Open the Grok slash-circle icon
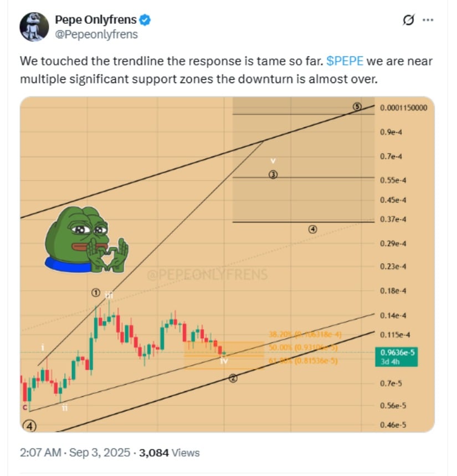Viewport: 457px width, 476px height. coord(408,20)
